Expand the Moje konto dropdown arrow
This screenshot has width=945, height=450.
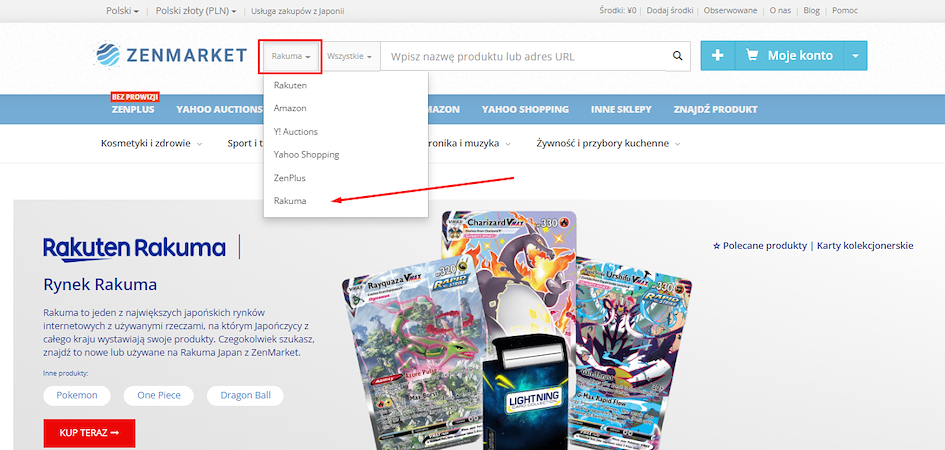[x=855, y=56]
